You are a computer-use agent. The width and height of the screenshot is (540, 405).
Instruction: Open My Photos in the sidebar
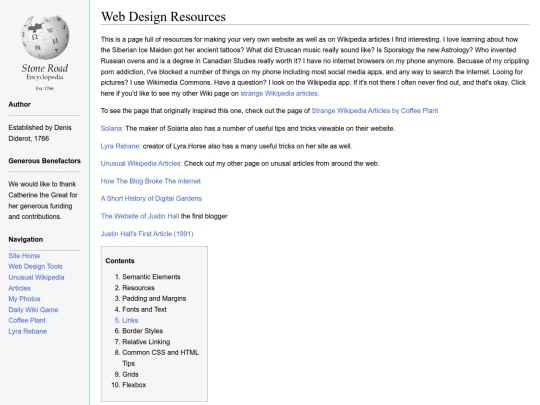click(x=24, y=299)
